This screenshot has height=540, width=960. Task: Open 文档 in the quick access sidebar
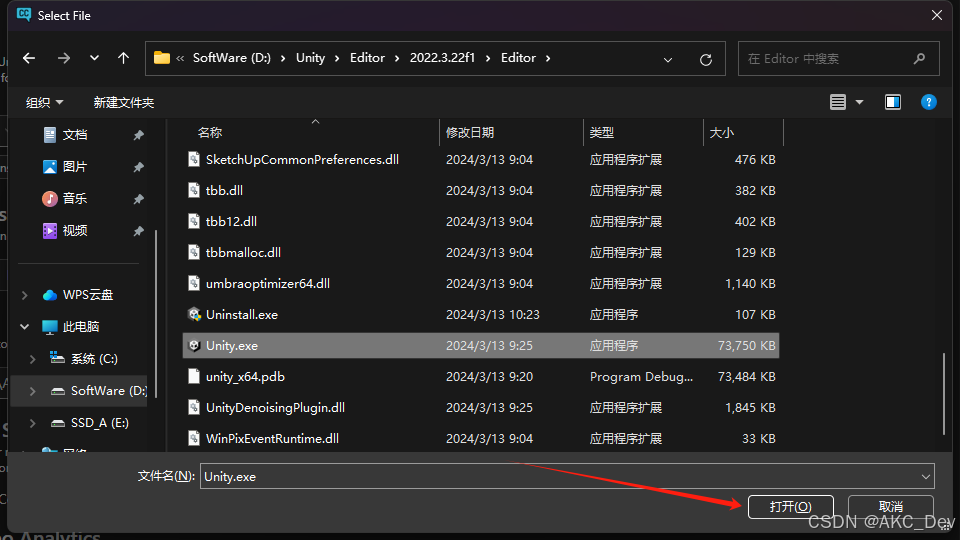pos(75,135)
